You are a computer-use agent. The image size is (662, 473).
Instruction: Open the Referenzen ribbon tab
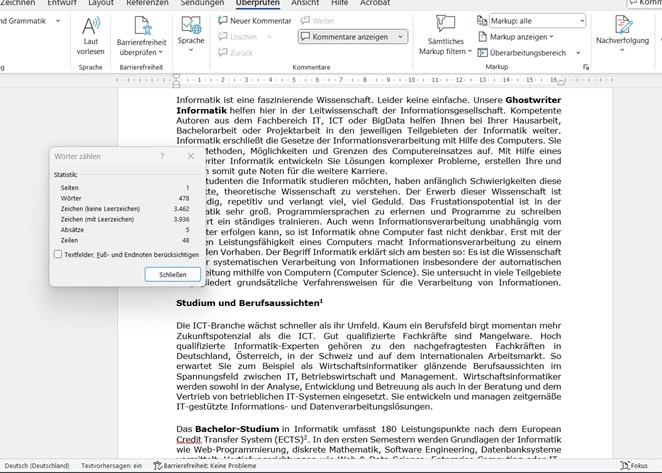pyautogui.click(x=147, y=3)
